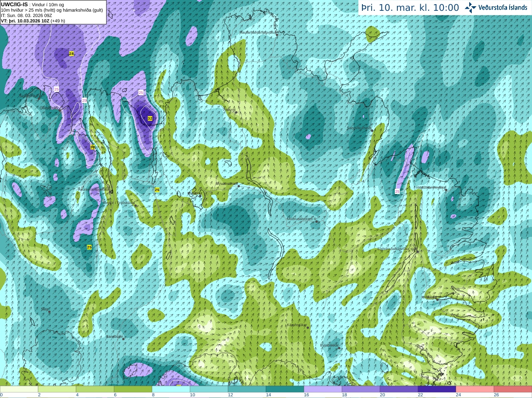
Task: Click the yellow 25 gust label south of Akureyri
Action: [x=89, y=247]
